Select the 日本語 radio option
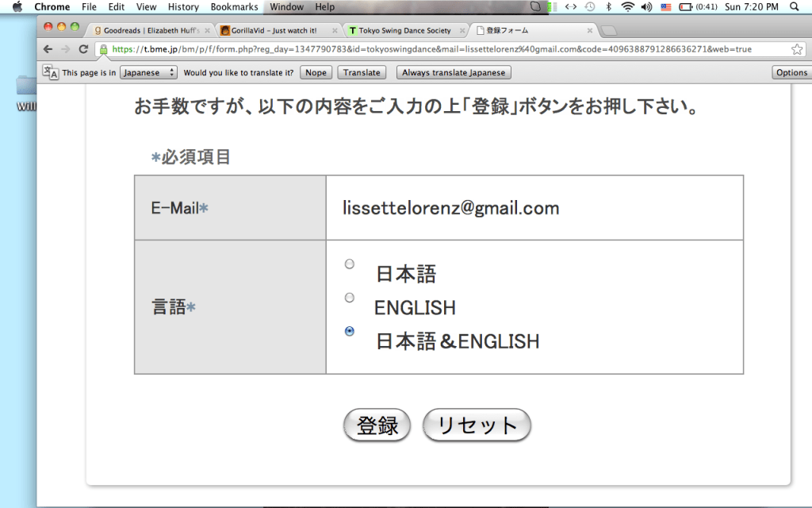This screenshot has width=812, height=508. click(x=350, y=264)
